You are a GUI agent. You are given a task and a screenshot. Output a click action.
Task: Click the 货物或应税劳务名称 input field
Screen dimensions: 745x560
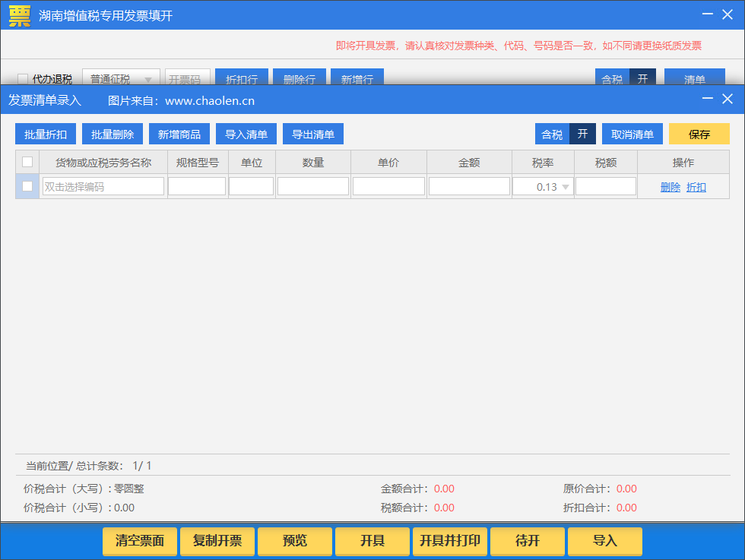(x=103, y=186)
